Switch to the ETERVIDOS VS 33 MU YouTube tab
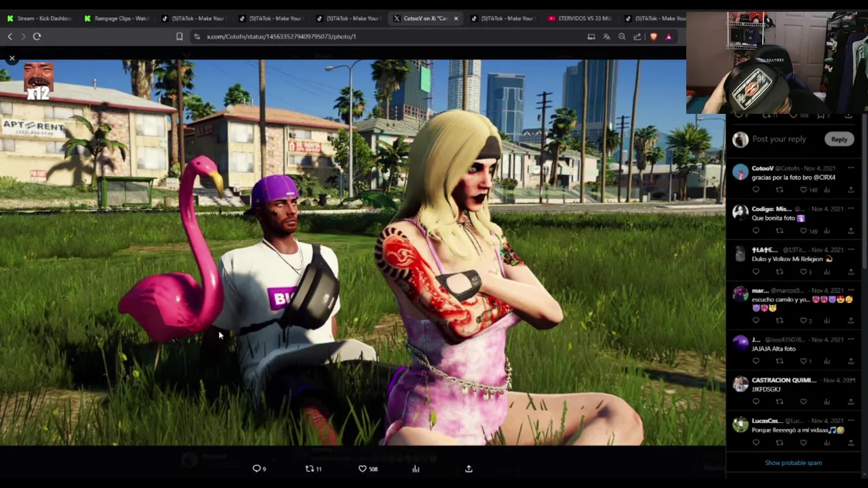 580,18
